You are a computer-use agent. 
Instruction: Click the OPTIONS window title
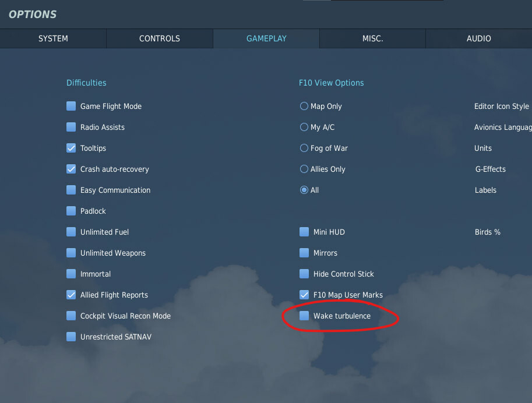pos(33,14)
